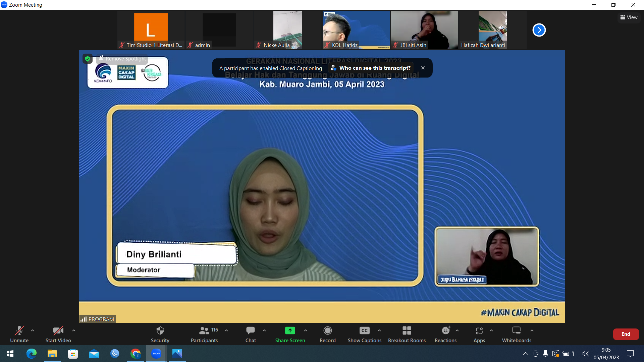644x362 pixels.
Task: Select JBI siti Asih's video tile
Action: coord(425,30)
